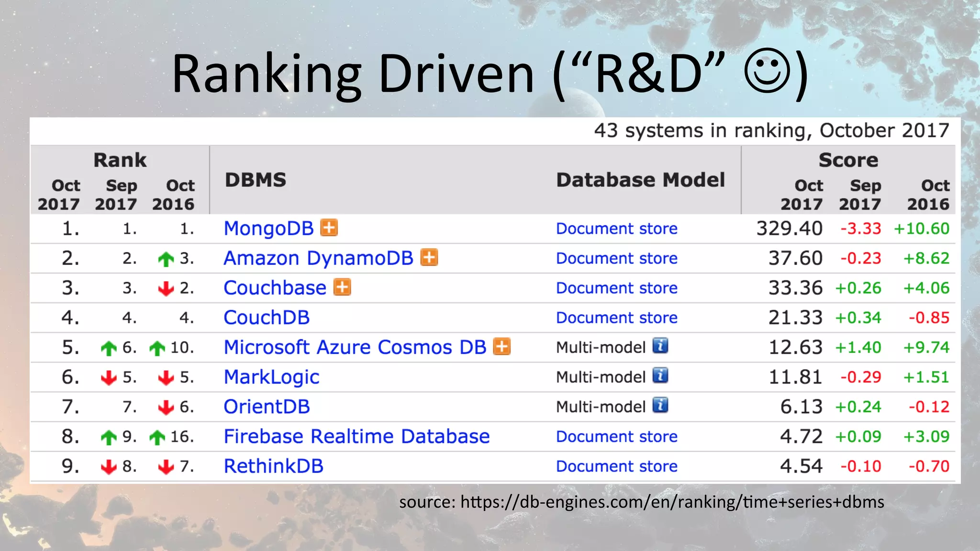Click the Multi-model text in the OrientDB row
Screen dimensions: 980x551
point(601,407)
